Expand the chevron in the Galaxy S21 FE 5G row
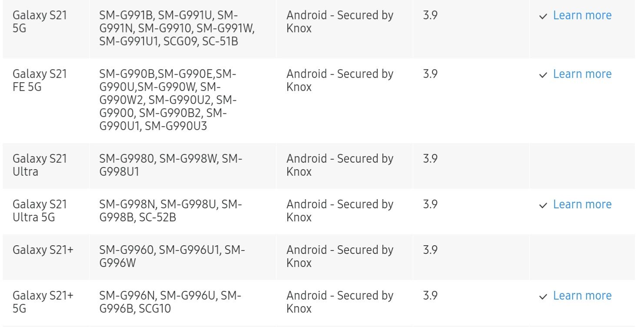 click(542, 75)
